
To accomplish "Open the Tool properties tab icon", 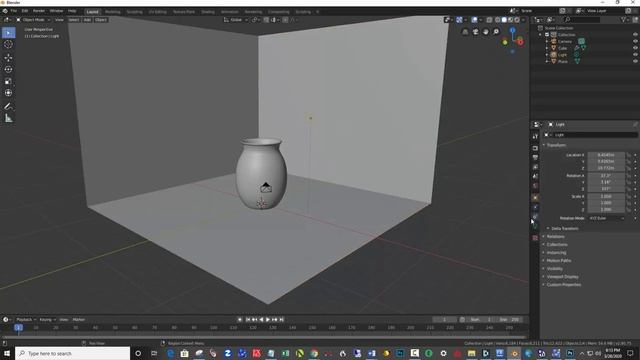I will (x=535, y=136).
